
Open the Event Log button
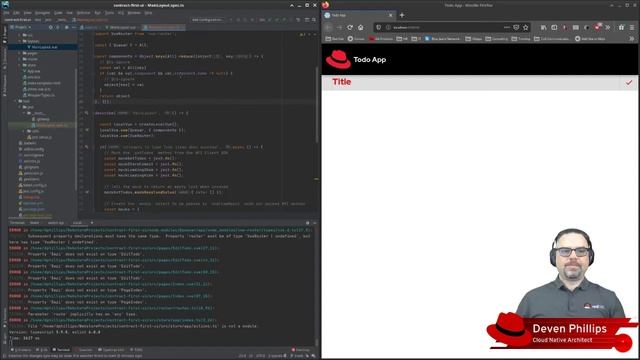[x=300, y=350]
